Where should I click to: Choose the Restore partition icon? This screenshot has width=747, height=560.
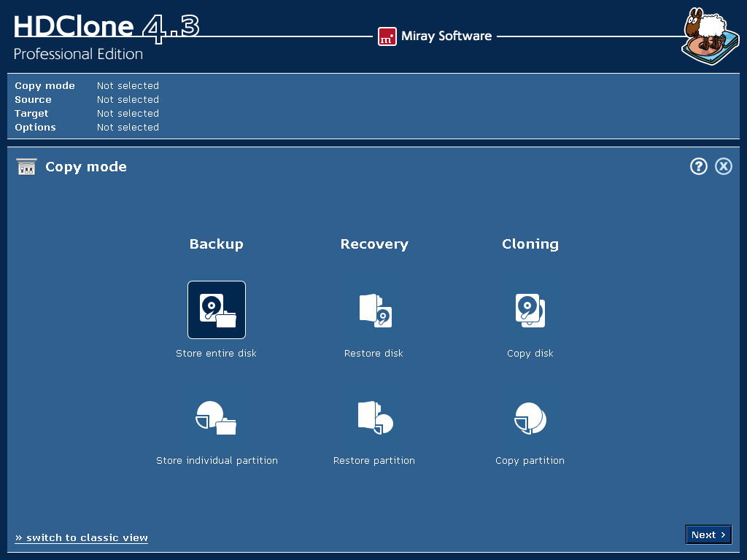coord(374,418)
